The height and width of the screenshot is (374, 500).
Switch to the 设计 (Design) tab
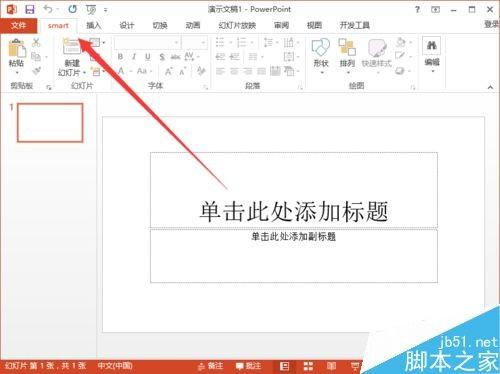click(x=127, y=25)
